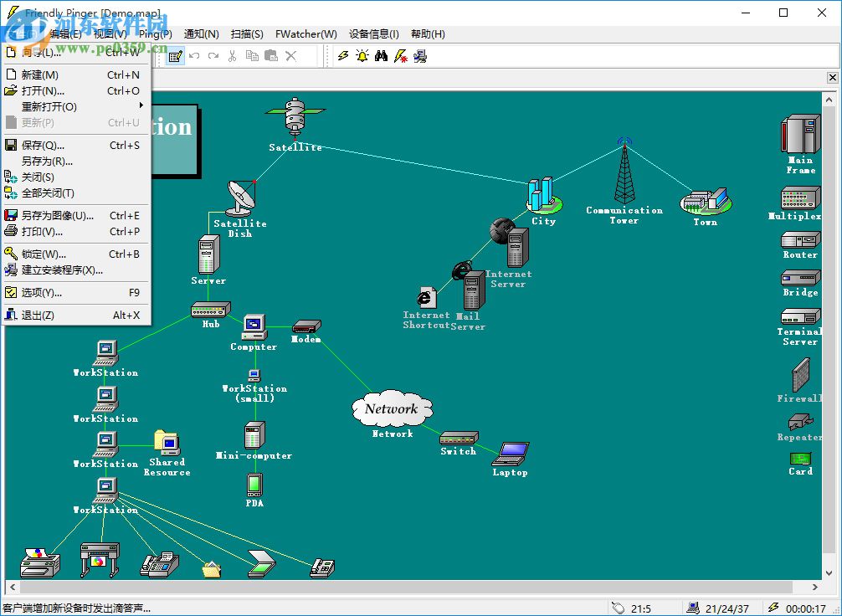The image size is (842, 616).
Task: Click the vertical scrollbar down arrow
Action: (x=829, y=573)
